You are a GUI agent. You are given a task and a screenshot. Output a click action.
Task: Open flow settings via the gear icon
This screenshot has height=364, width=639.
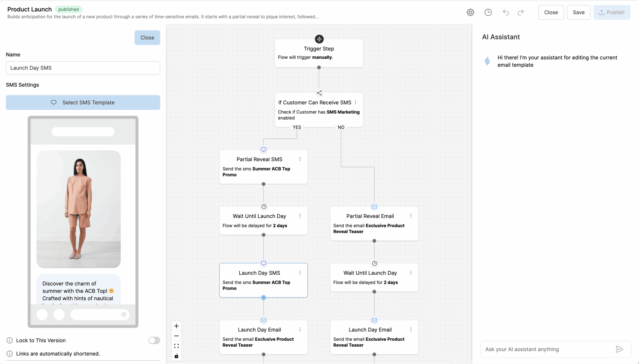[470, 12]
